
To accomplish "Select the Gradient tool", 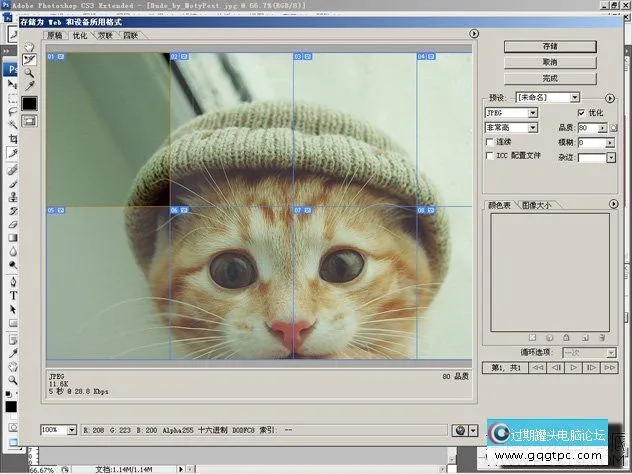I will pyautogui.click(x=12, y=238).
